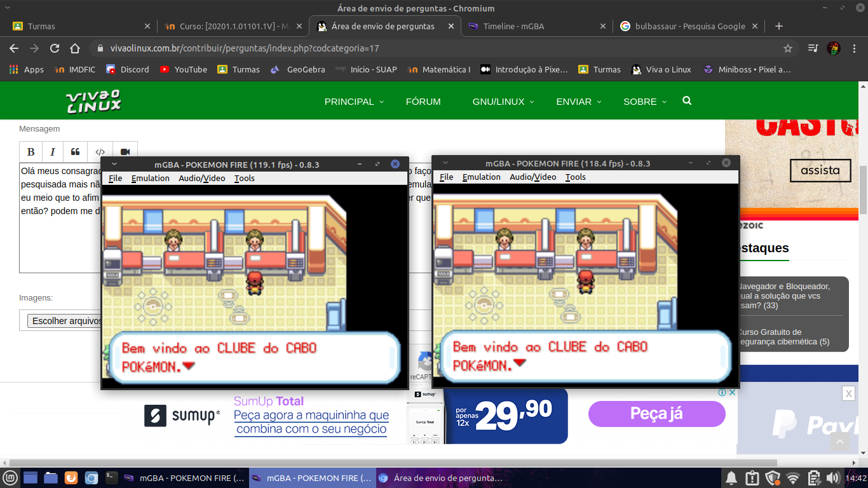Close the SumUp banner ad with X

tap(732, 393)
